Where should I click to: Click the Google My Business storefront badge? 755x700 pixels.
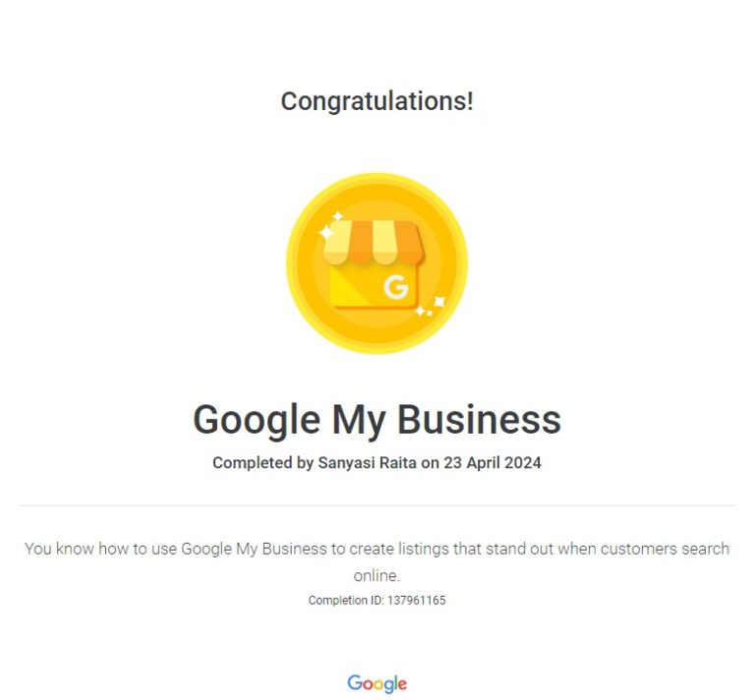pyautogui.click(x=377, y=263)
